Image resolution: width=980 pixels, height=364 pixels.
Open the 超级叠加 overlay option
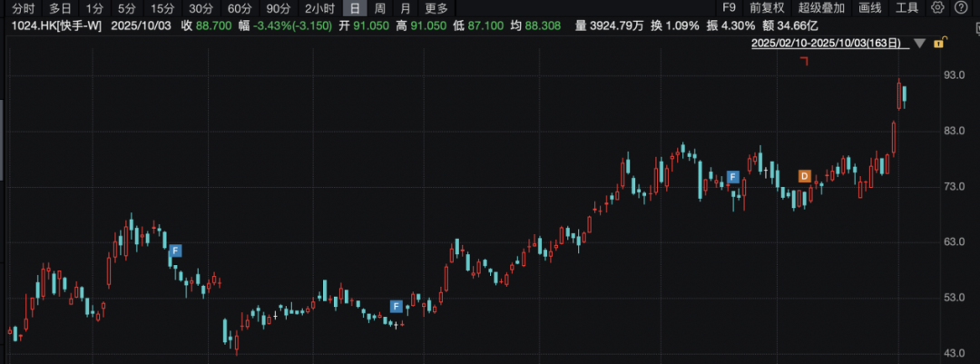821,7
